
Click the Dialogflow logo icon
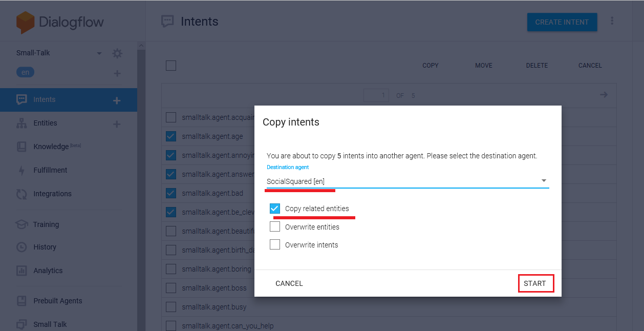[25, 22]
